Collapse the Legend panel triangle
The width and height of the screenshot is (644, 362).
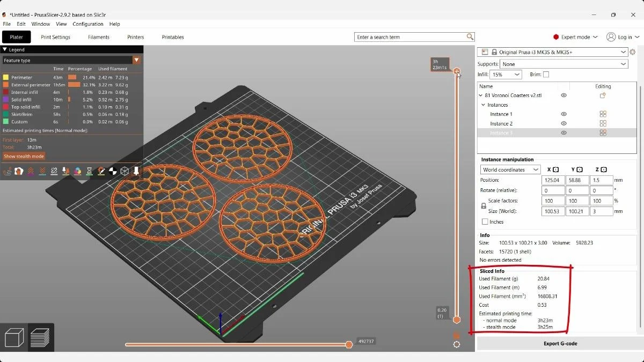(x=5, y=49)
